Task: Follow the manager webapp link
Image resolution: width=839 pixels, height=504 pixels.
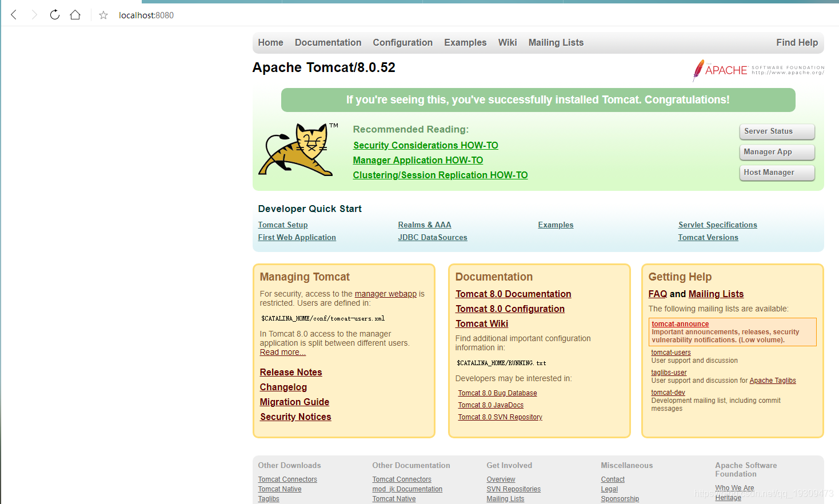Action: tap(386, 294)
